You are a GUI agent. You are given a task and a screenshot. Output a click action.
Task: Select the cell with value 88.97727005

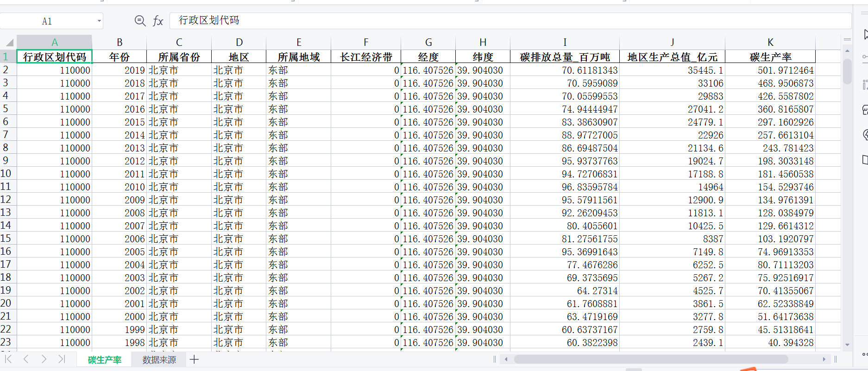coord(565,135)
